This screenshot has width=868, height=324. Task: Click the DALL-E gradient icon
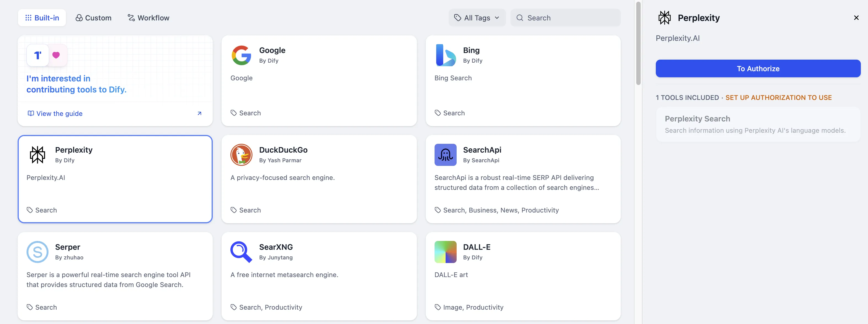(x=445, y=252)
